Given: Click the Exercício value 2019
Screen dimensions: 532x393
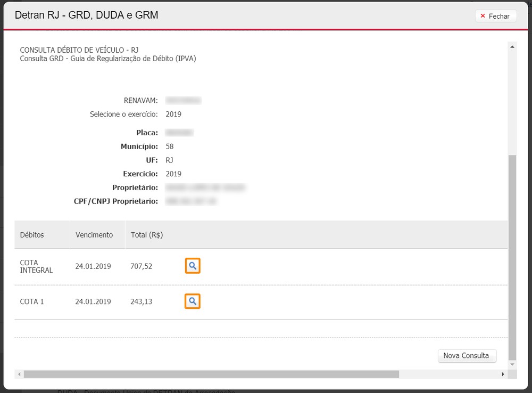Looking at the screenshot, I should (x=173, y=174).
